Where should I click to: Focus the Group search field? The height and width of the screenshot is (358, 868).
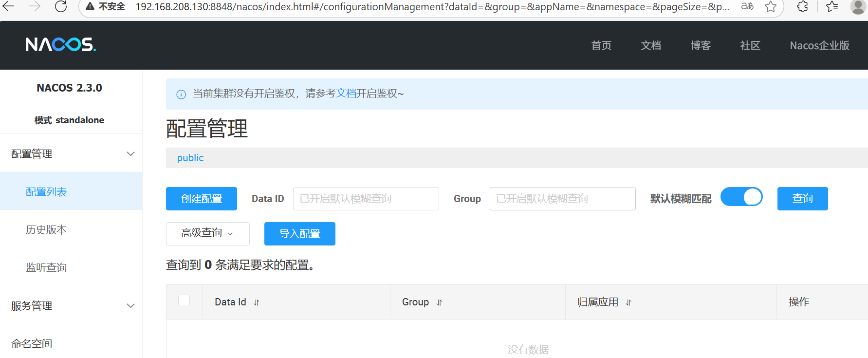(563, 199)
